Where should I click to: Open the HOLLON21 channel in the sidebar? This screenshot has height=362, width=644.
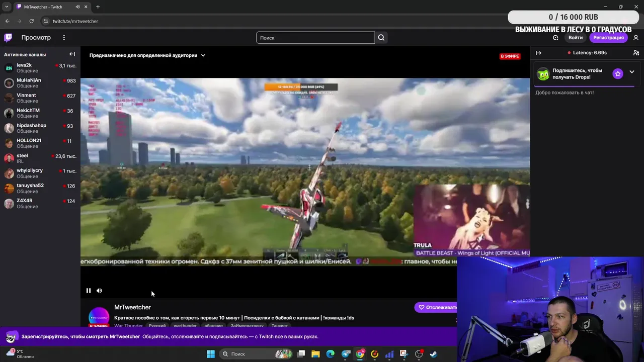coord(40,143)
